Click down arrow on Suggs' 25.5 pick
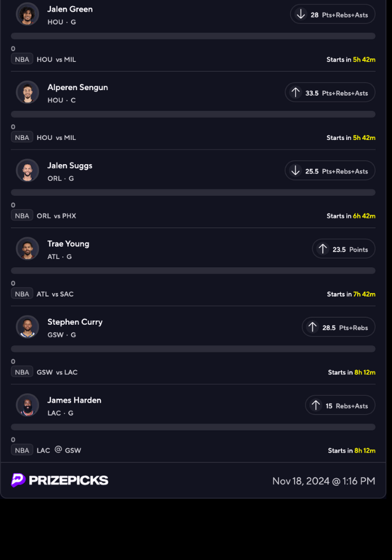Screen dimensions: 392x560 296,171
